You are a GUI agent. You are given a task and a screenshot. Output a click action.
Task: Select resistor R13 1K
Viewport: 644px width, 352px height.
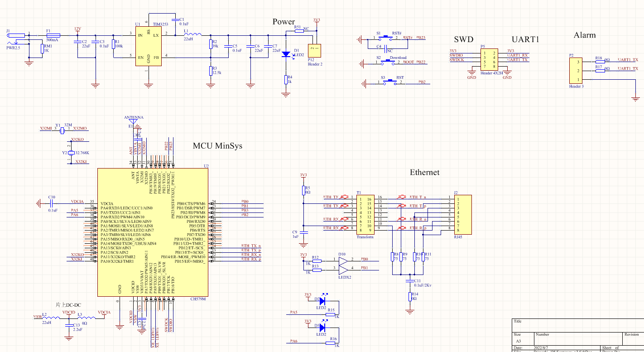[x=317, y=270]
